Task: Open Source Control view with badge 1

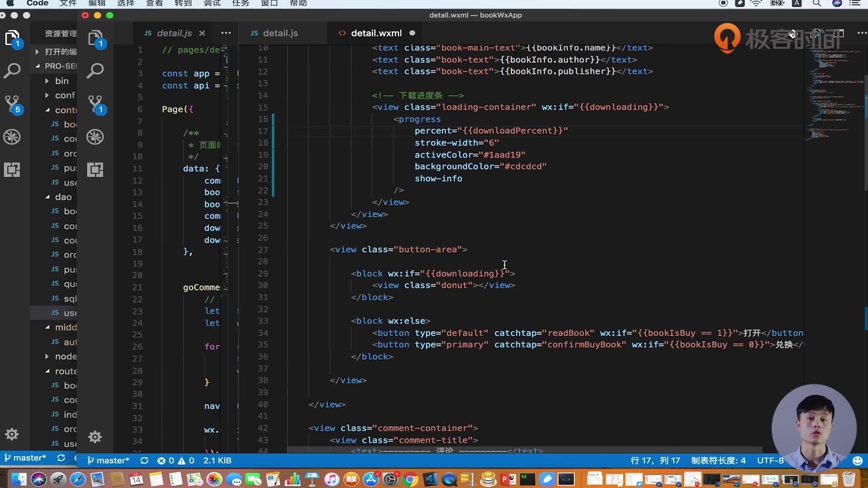Action: (95, 104)
